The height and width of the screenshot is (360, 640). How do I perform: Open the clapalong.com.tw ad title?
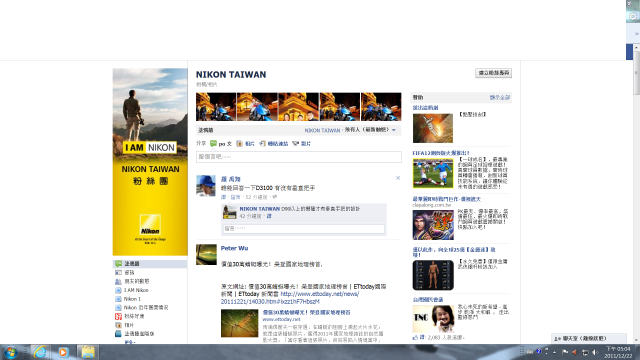point(447,199)
